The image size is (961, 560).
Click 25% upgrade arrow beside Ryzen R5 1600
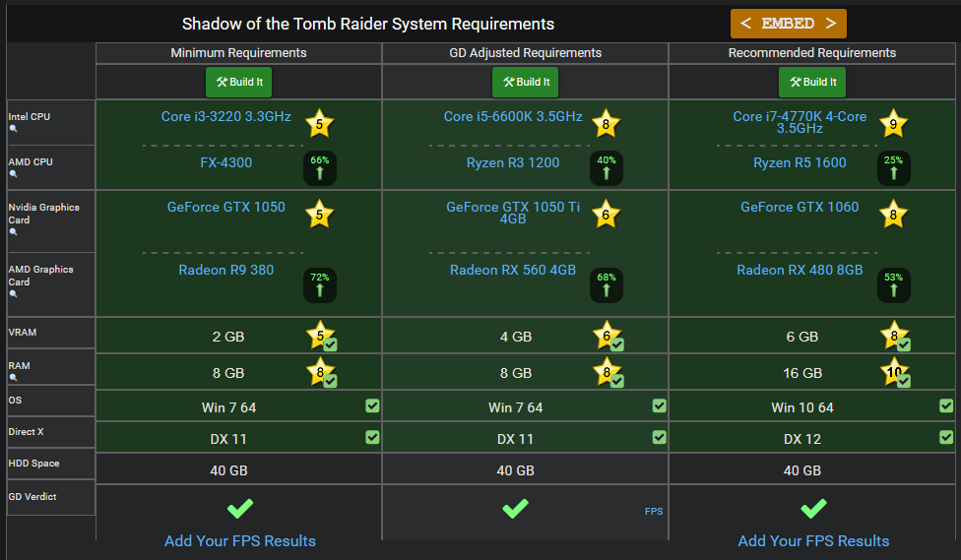click(x=894, y=168)
